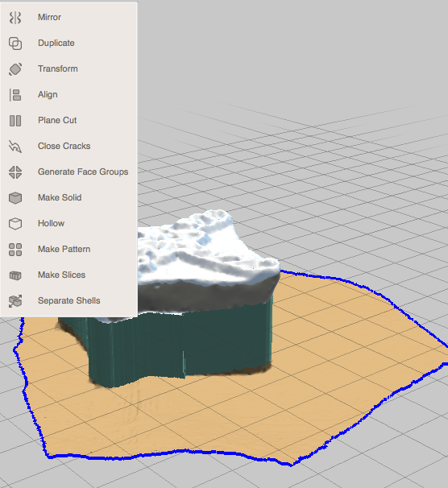Click the Generate Face Groups icon

click(15, 172)
